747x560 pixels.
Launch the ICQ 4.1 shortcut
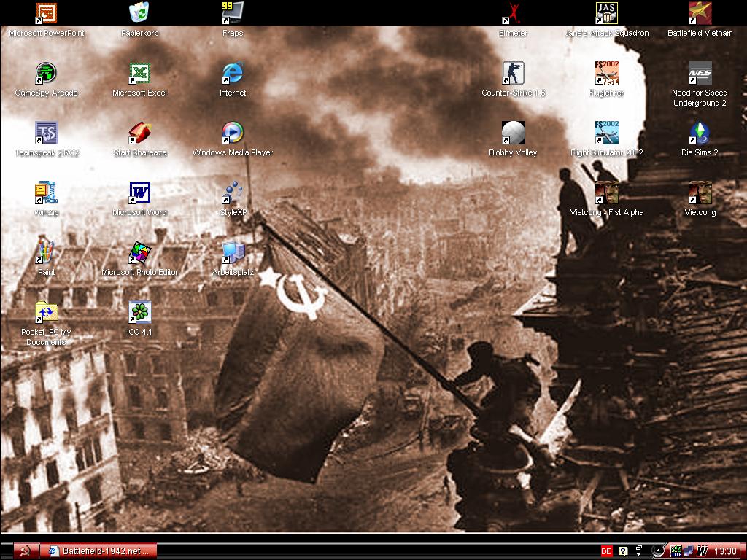coord(139,312)
